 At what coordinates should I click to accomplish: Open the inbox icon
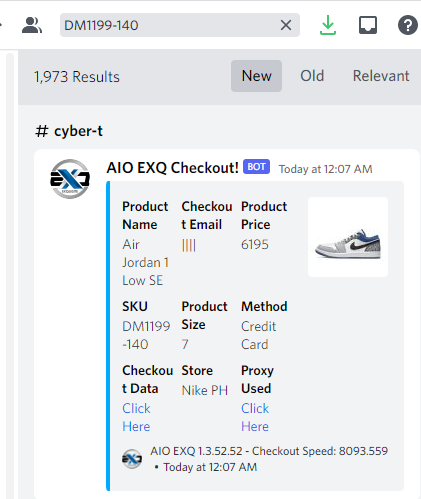(368, 25)
